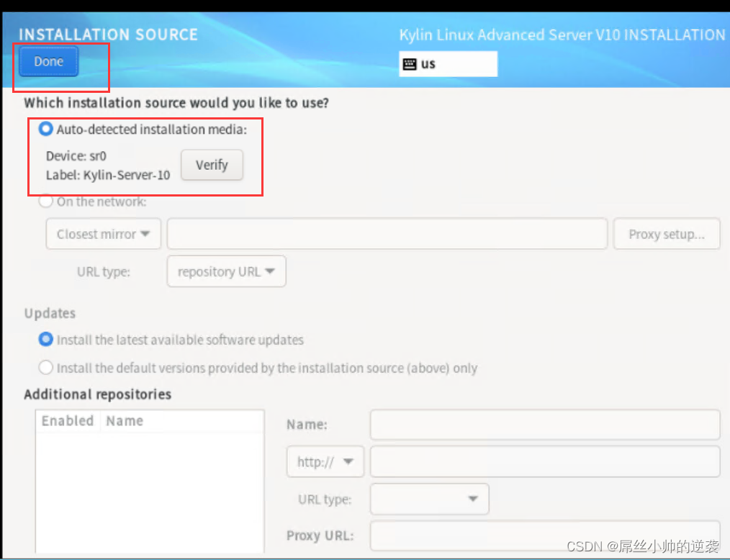Choose Install the default versions only option
The height and width of the screenshot is (560, 730).
(45, 368)
